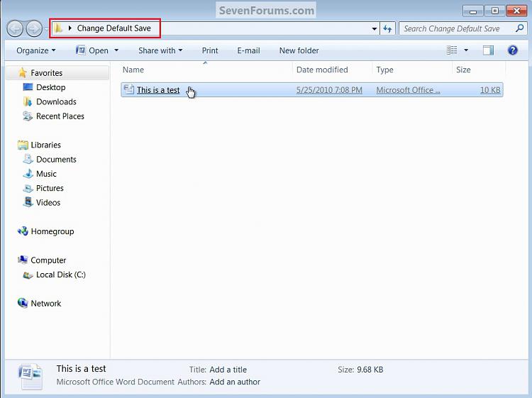The width and height of the screenshot is (532, 398).
Task: Open the Share with dropdown
Action: 160,50
